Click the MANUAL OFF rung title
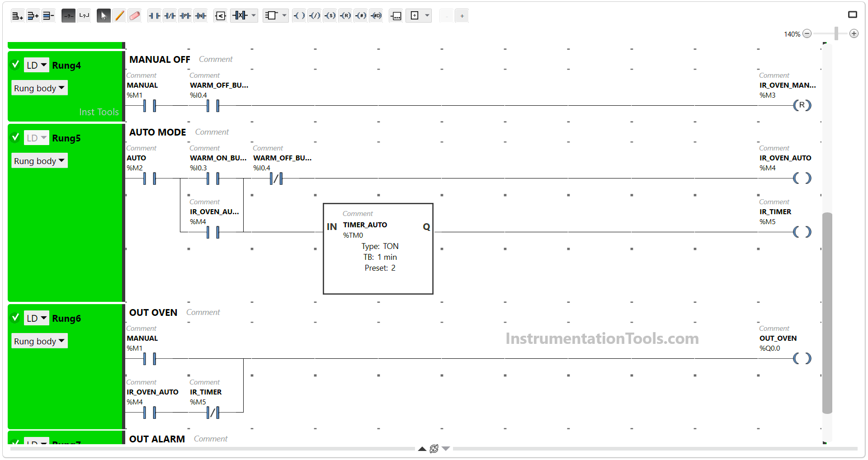868x460 pixels. [160, 60]
